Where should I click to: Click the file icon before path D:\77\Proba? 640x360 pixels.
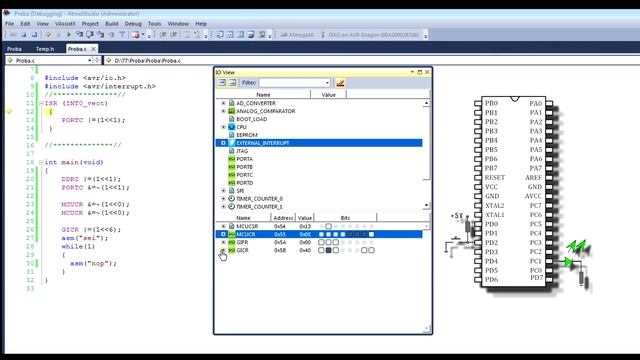109,60
